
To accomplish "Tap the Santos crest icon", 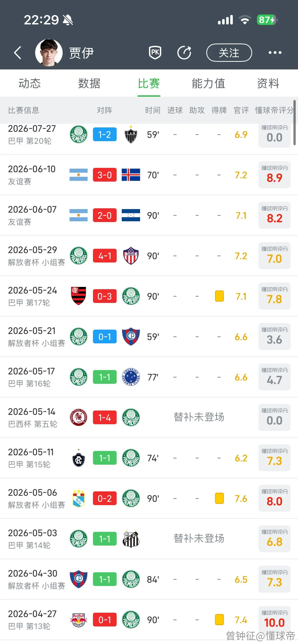I will (131, 539).
